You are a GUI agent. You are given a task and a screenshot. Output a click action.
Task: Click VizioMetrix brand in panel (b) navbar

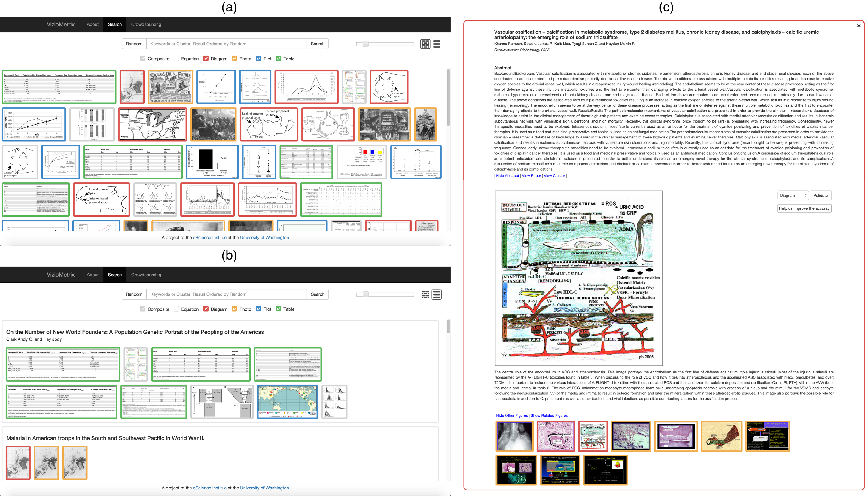(61, 275)
